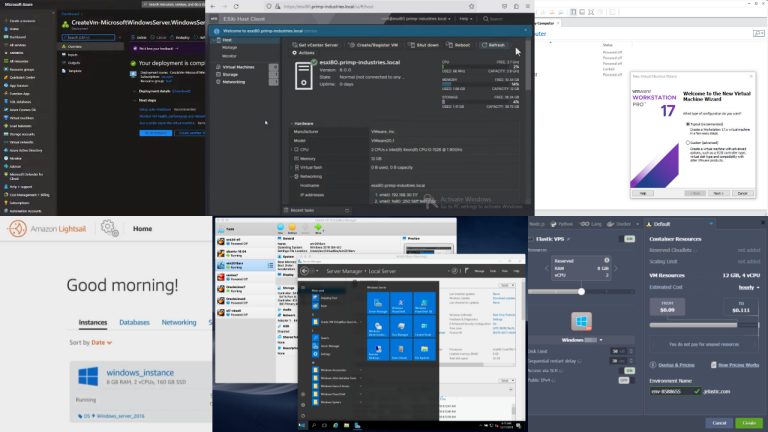Click the Virtual Machines sidebar icon
Screen dimensions: 768x432
[218, 67]
